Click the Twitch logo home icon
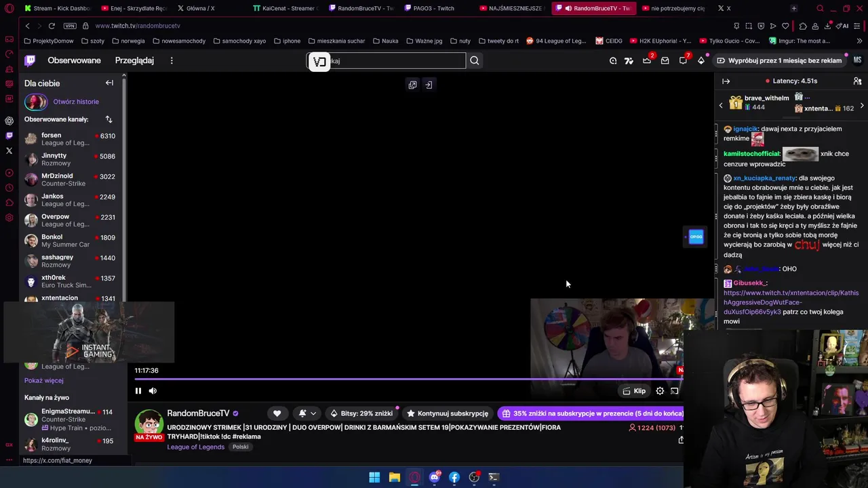Viewport: 868px width, 488px height. (30, 60)
